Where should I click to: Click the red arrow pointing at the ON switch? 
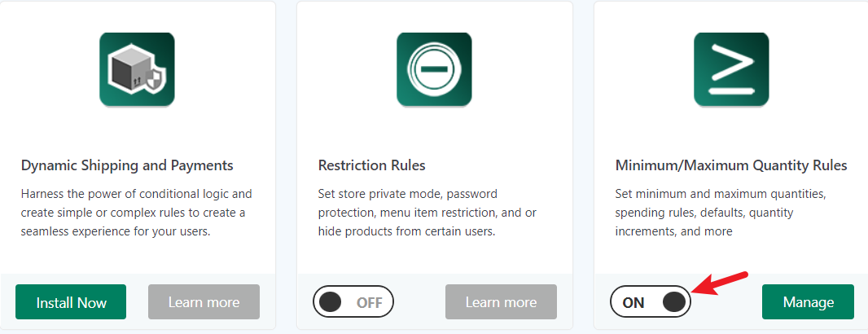pos(720,283)
